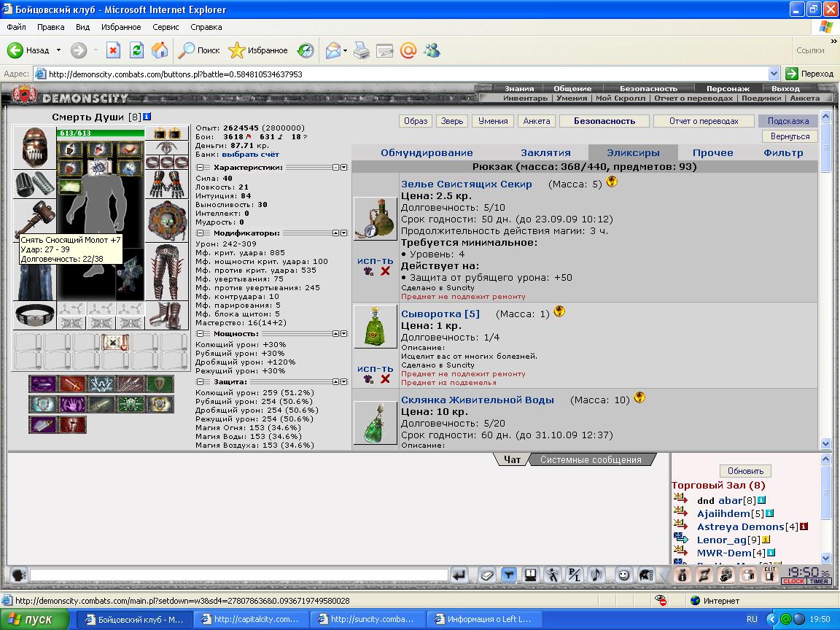Click the EXIT icon in bottom bar
The width and height of the screenshot is (840, 630).
(x=770, y=575)
